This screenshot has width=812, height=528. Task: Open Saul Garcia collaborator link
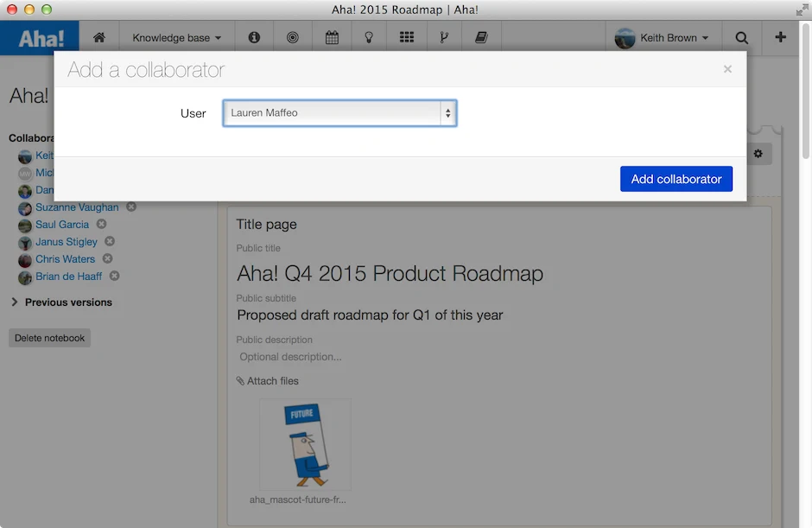pos(62,225)
